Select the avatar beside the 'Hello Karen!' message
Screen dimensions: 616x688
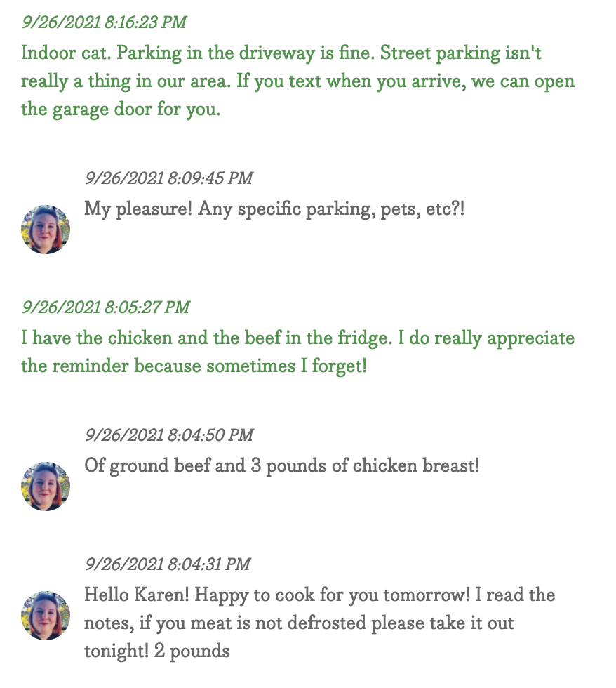coord(46,615)
